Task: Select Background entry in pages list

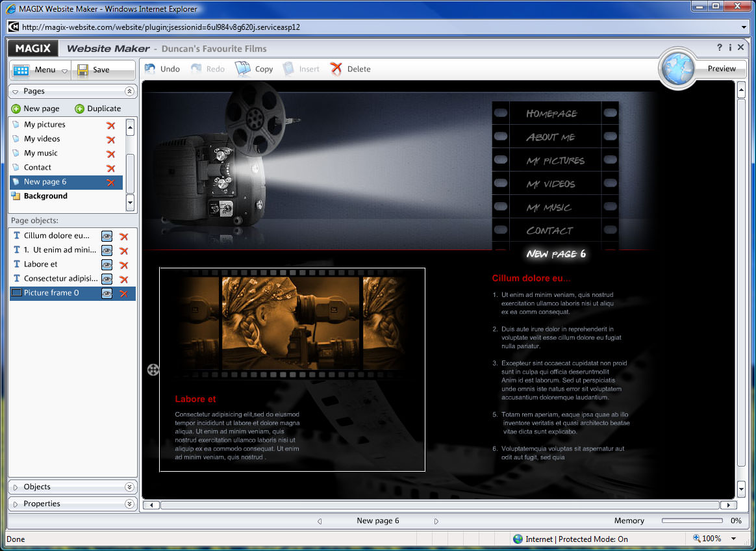Action: pyautogui.click(x=66, y=196)
